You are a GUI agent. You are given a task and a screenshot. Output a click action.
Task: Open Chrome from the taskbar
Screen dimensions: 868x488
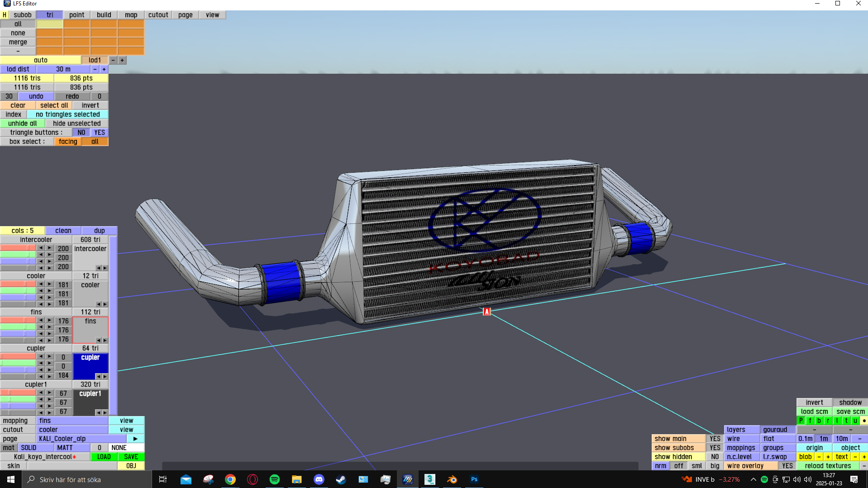pos(230,479)
